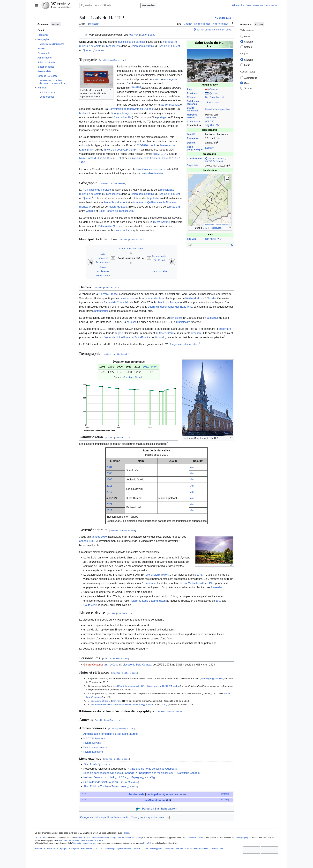Click the Rechercher button

[x=148, y=5]
